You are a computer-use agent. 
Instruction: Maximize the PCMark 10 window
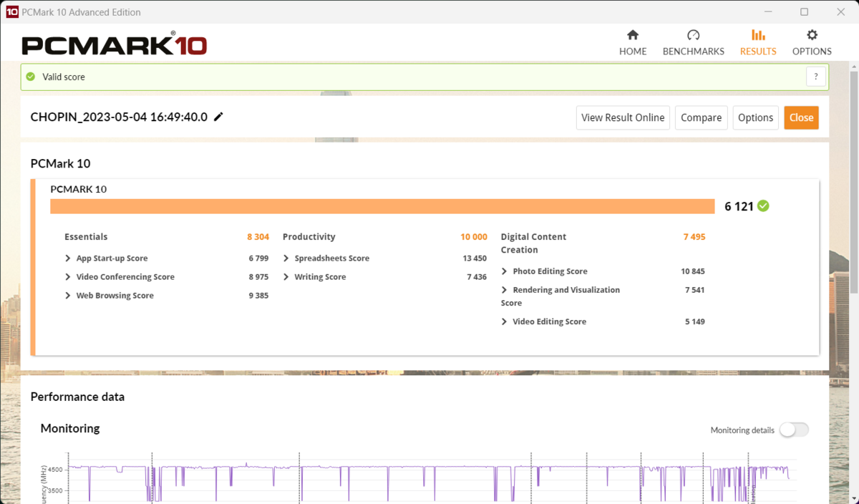pyautogui.click(x=804, y=12)
